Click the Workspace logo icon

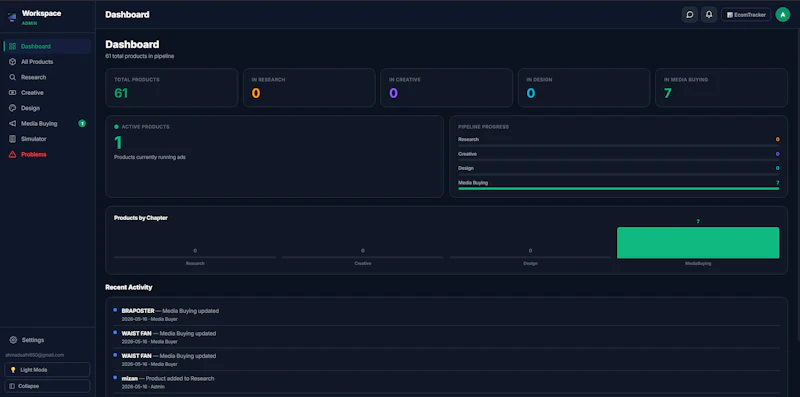pos(12,17)
